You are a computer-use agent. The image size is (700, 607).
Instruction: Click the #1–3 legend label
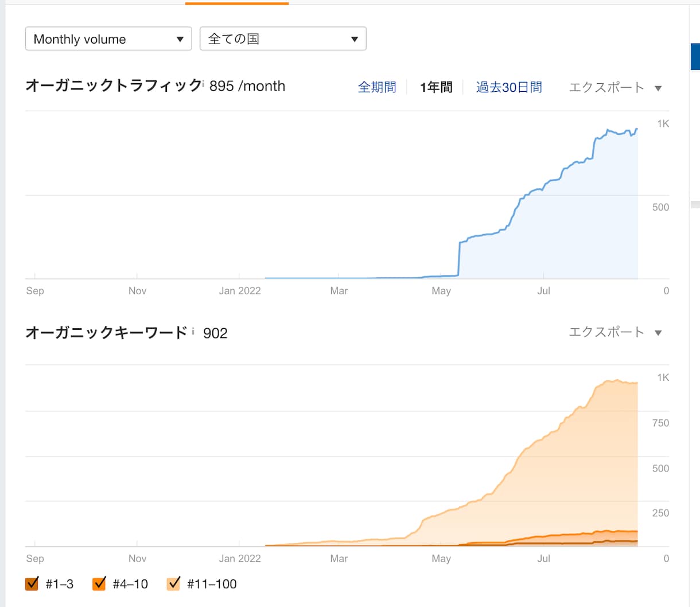[x=60, y=584]
